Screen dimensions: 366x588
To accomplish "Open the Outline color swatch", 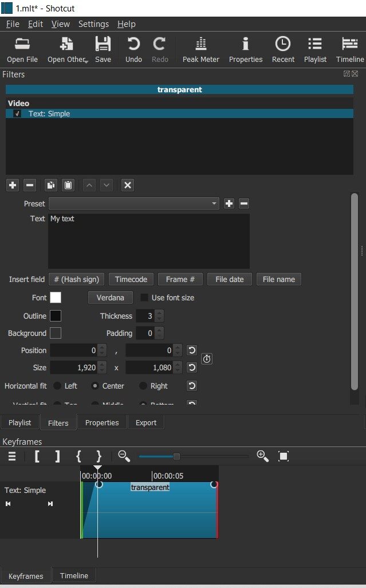I will click(56, 316).
